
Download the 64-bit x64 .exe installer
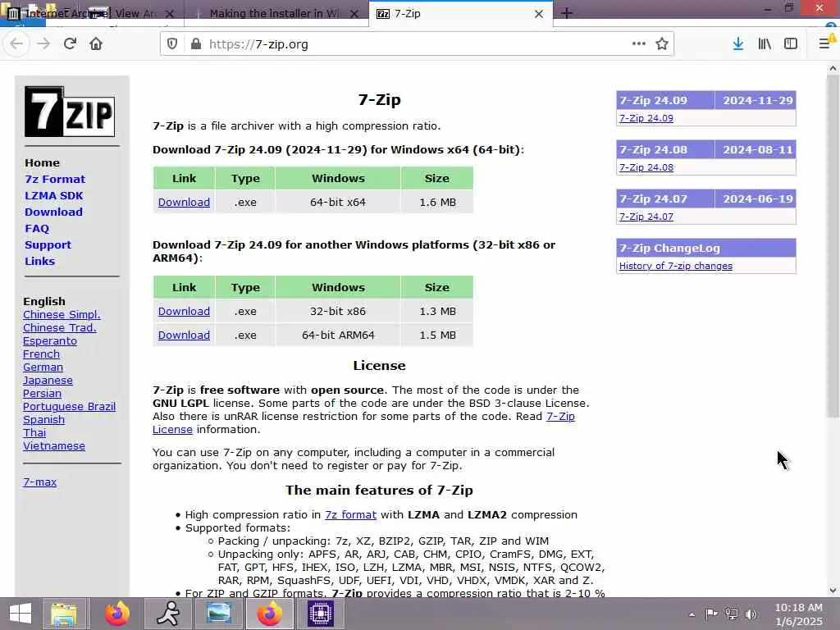(x=184, y=202)
